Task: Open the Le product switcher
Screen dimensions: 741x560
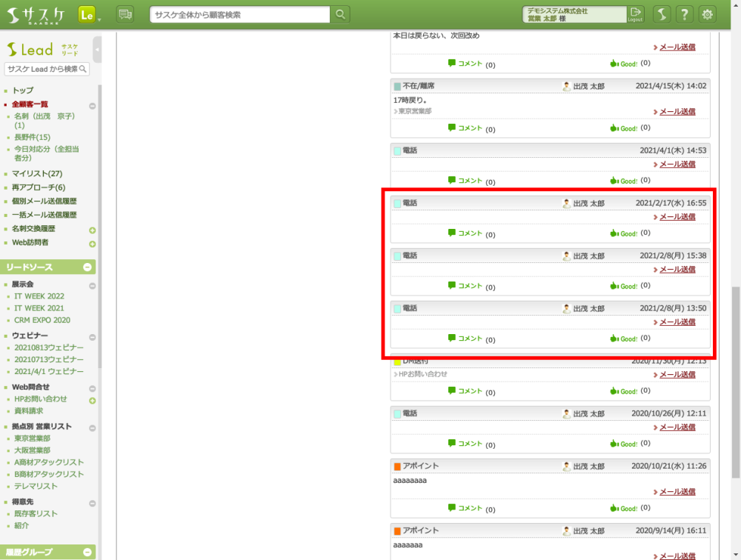Action: [x=87, y=15]
